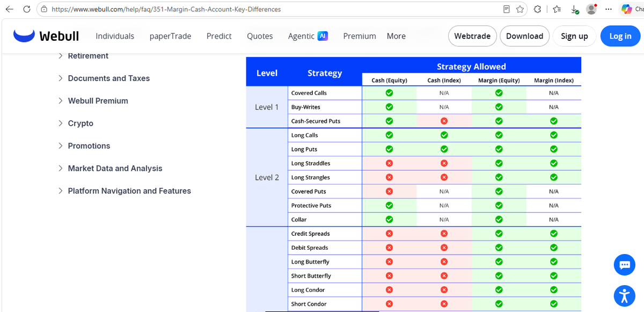Screen dimensions: 644x312
Task: Click the Webtrade button
Action: tap(472, 36)
